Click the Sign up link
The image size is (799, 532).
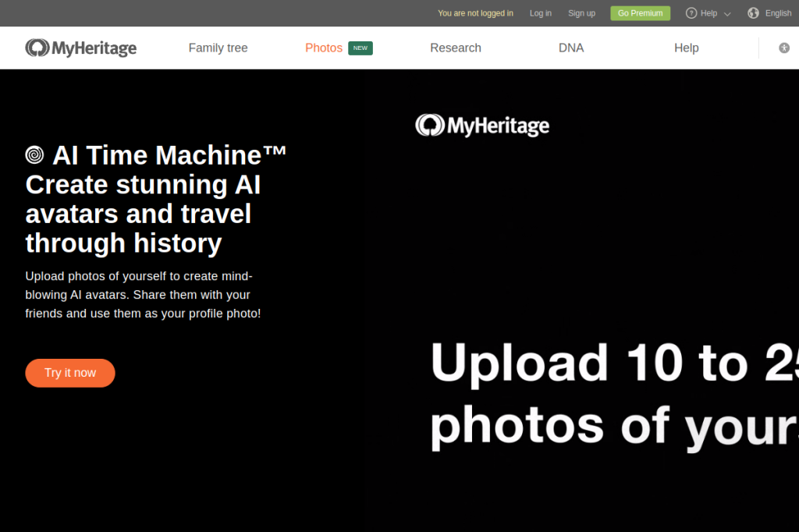(x=581, y=13)
